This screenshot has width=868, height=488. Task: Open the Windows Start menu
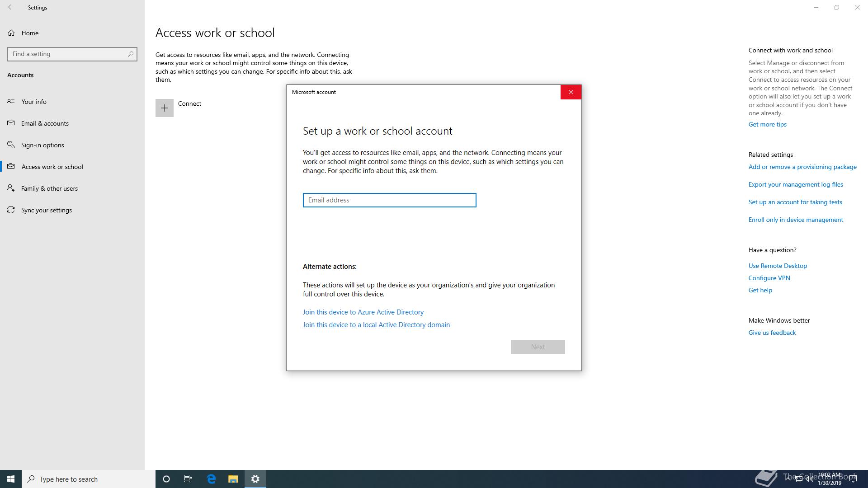[11, 479]
